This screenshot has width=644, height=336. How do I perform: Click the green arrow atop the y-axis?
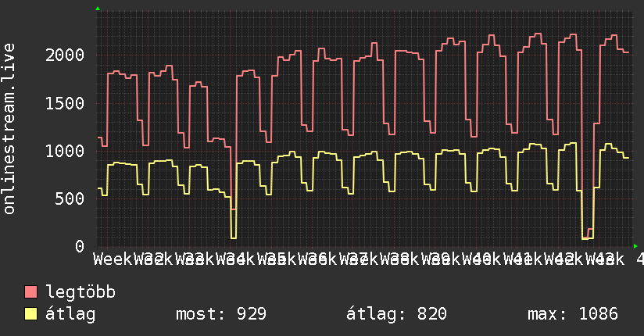pyautogui.click(x=98, y=9)
